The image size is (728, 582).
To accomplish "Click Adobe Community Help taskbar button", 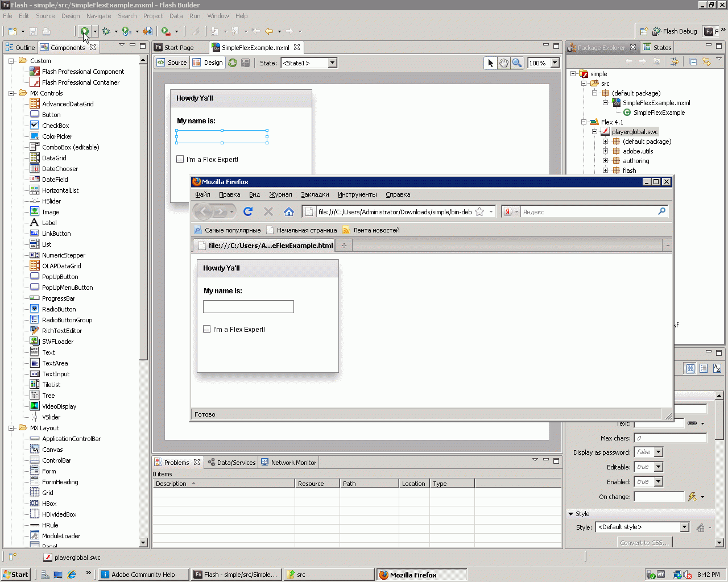I will 144,575.
